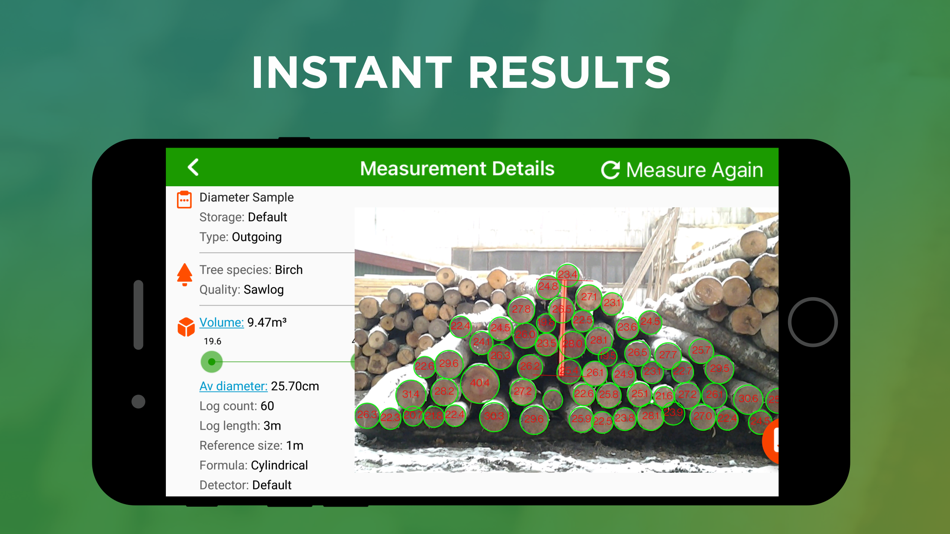This screenshot has width=950, height=534.
Task: Select the log circle labeled 24.8
Action: pyautogui.click(x=548, y=286)
